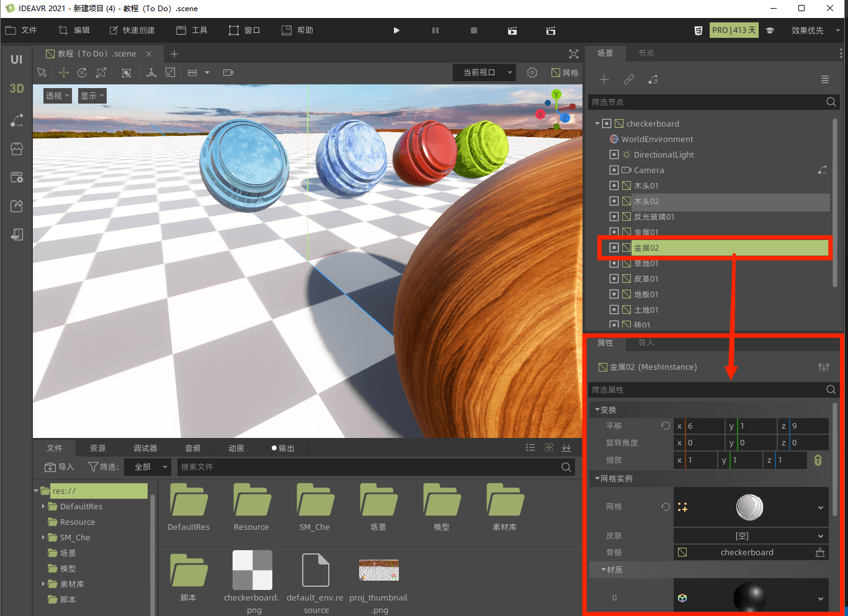The image size is (848, 616).
Task: Click the mesh sphere preview thumbnail
Action: tap(749, 507)
